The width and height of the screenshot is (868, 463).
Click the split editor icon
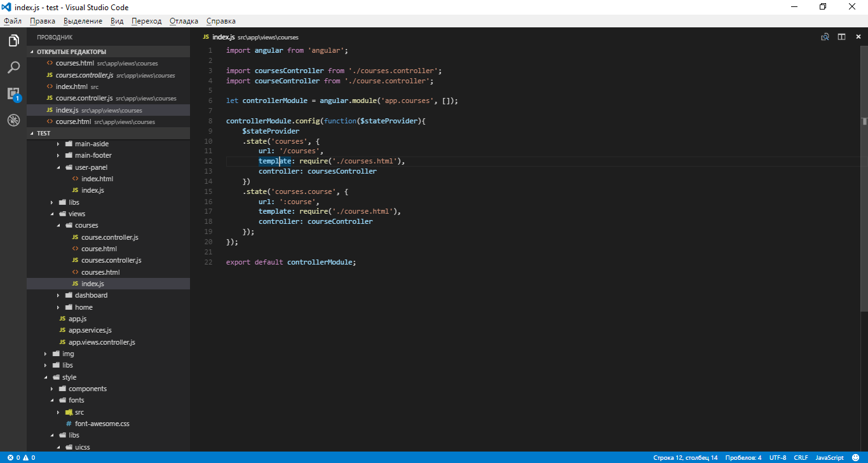[841, 37]
